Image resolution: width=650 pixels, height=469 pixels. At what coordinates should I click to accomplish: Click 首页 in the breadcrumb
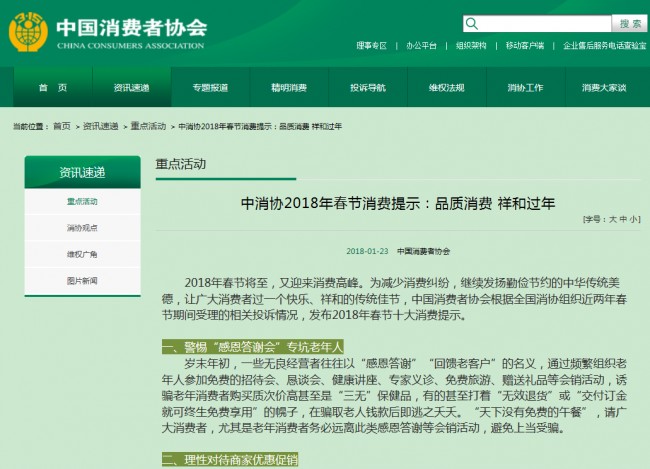[x=62, y=126]
